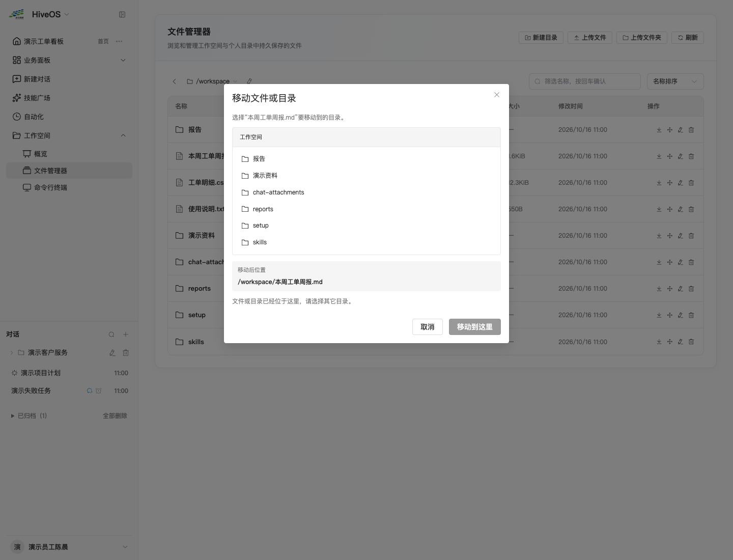The image size is (733, 560).
Task: Close the 移动文件或目录 dialog
Action: (497, 95)
